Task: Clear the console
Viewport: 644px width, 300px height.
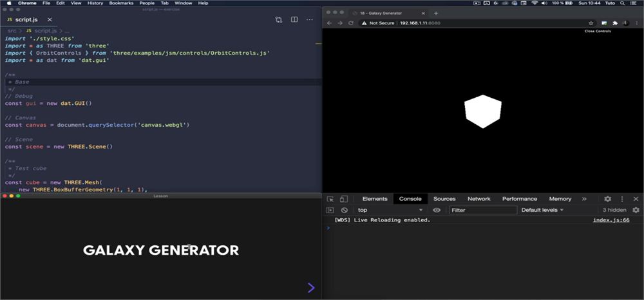Action: 344,210
